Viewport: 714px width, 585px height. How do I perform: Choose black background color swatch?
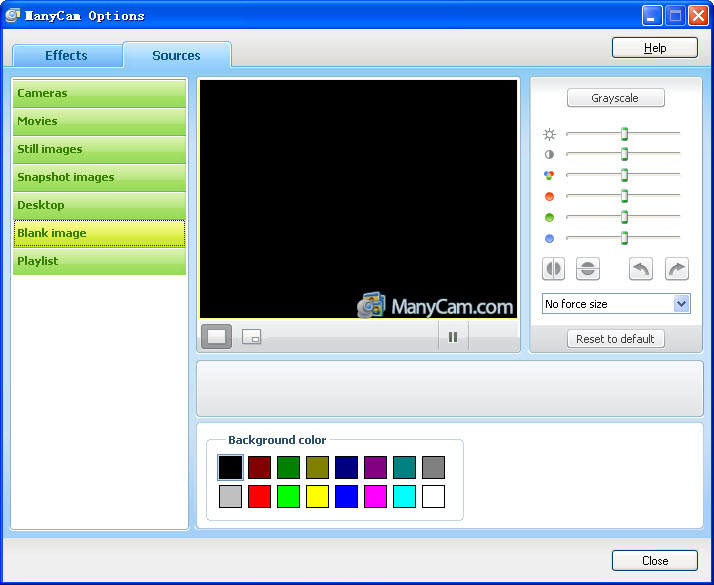click(230, 468)
